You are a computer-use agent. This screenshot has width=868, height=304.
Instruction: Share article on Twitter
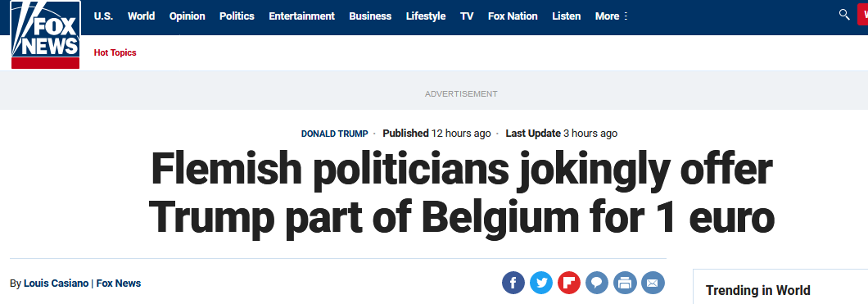click(540, 284)
